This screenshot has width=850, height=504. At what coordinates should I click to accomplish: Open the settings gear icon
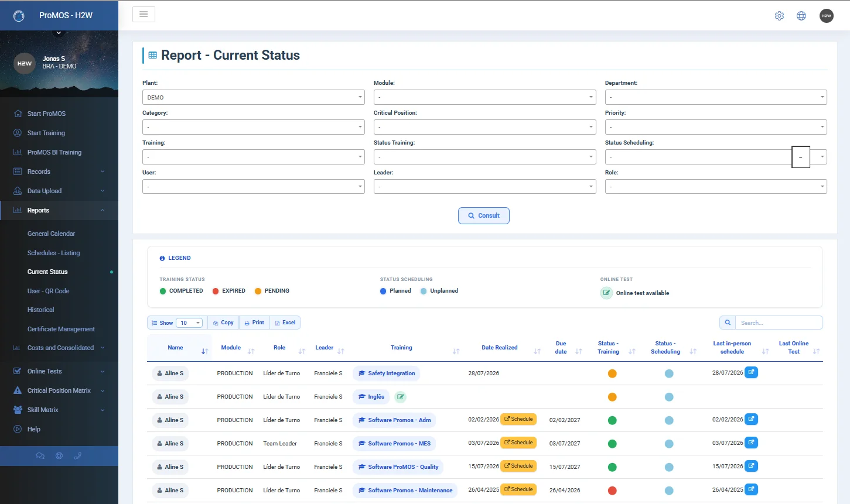(779, 16)
